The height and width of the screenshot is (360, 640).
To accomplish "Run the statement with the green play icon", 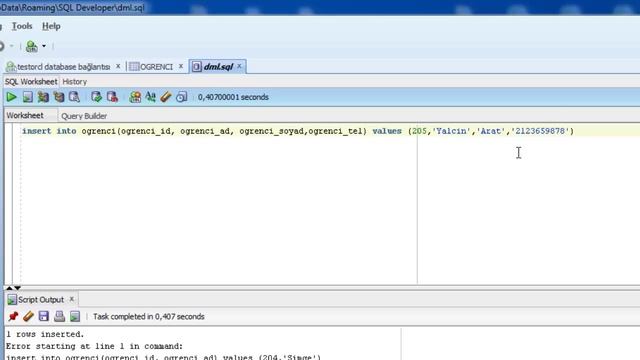I will coord(11,97).
